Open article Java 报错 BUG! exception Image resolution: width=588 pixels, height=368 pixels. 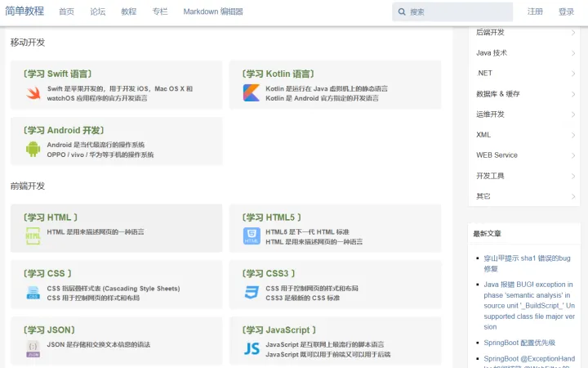[529, 306]
